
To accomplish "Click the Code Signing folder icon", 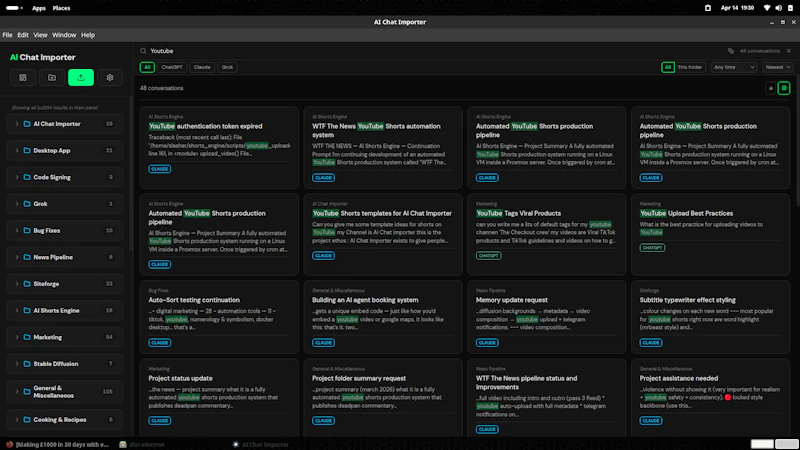I will (27, 177).
